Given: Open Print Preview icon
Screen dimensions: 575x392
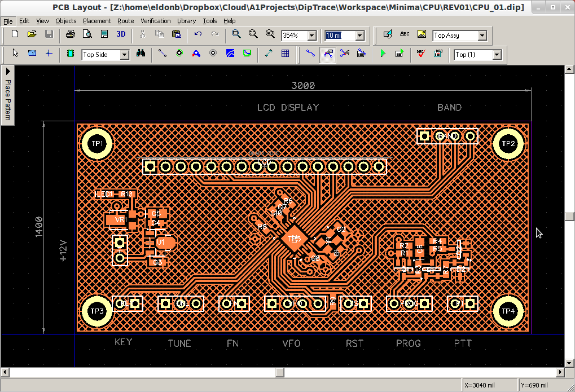Looking at the screenshot, I should (x=87, y=34).
